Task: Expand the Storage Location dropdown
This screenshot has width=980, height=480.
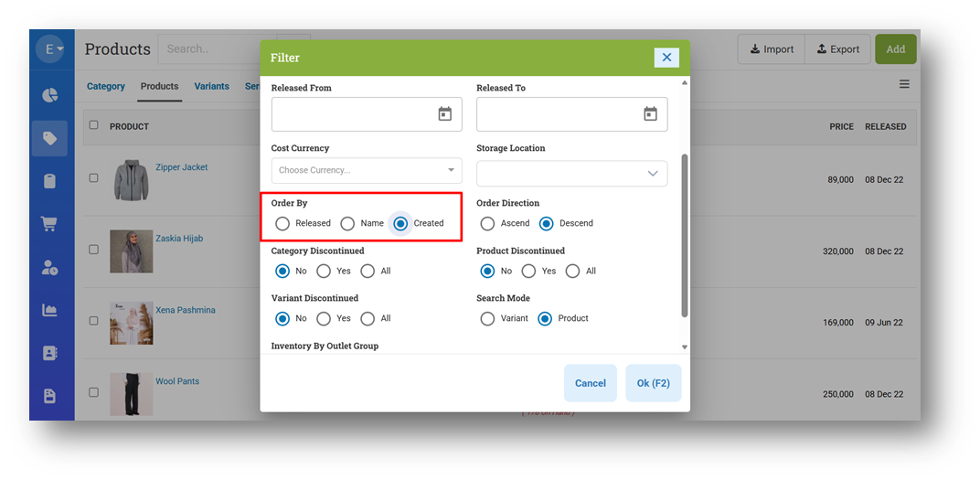Action: coord(572,174)
